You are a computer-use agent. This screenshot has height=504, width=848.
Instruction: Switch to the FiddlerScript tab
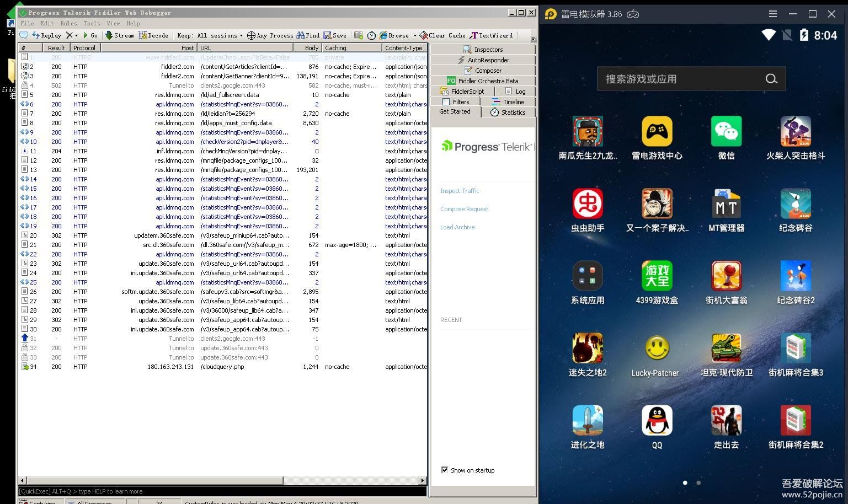click(x=462, y=91)
